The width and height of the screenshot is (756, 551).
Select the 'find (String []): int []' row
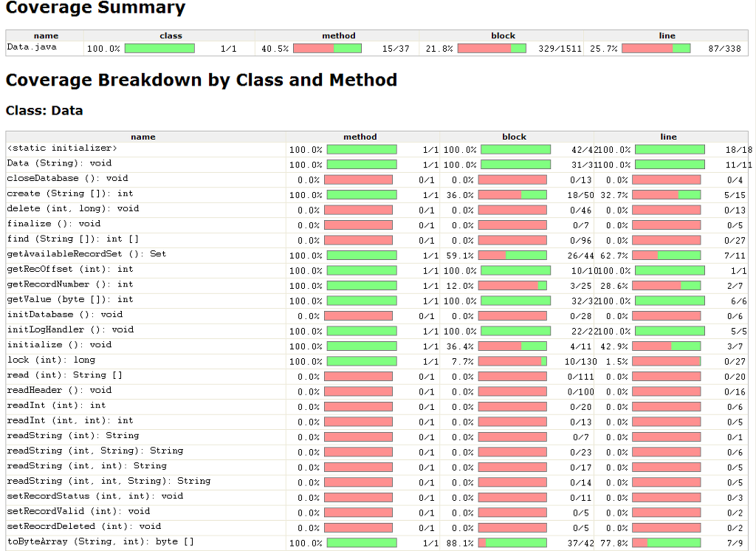pos(72,239)
